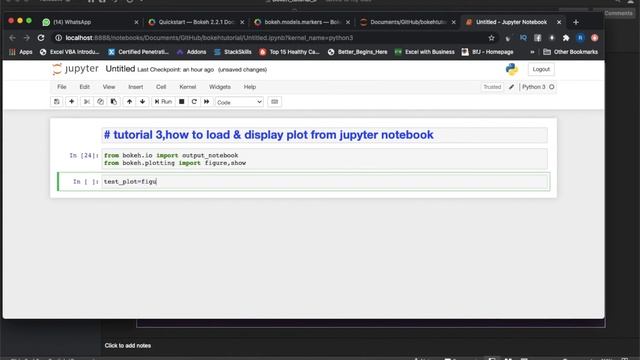Save notebook with the save and checkpoint icon
Image resolution: width=640 pixels, height=360 pixels.
pyautogui.click(x=57, y=102)
